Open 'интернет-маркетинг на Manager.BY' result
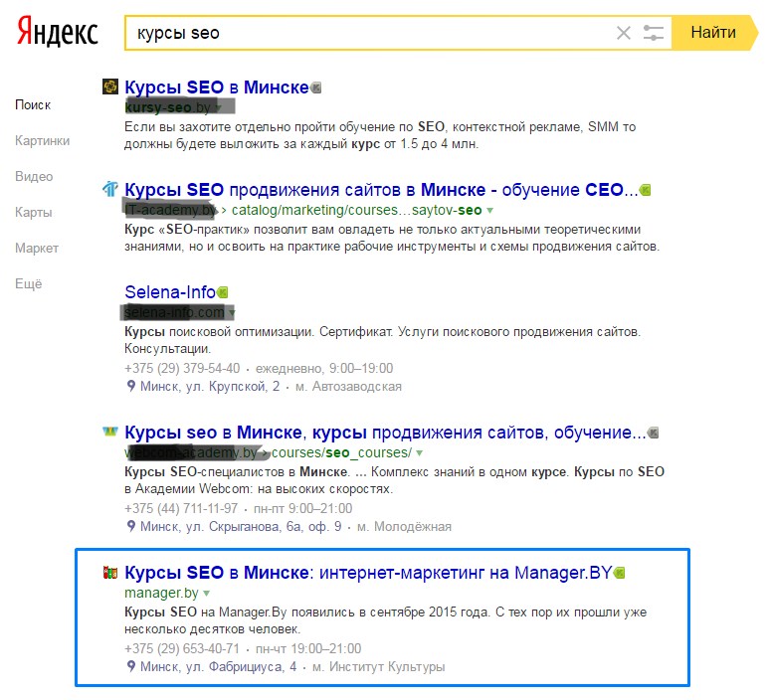 point(368,573)
